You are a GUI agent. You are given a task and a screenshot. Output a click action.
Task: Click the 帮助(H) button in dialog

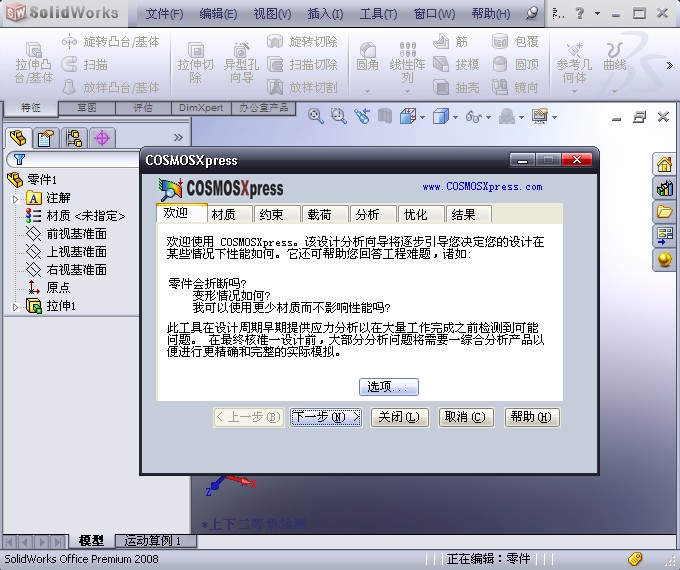[x=532, y=417]
